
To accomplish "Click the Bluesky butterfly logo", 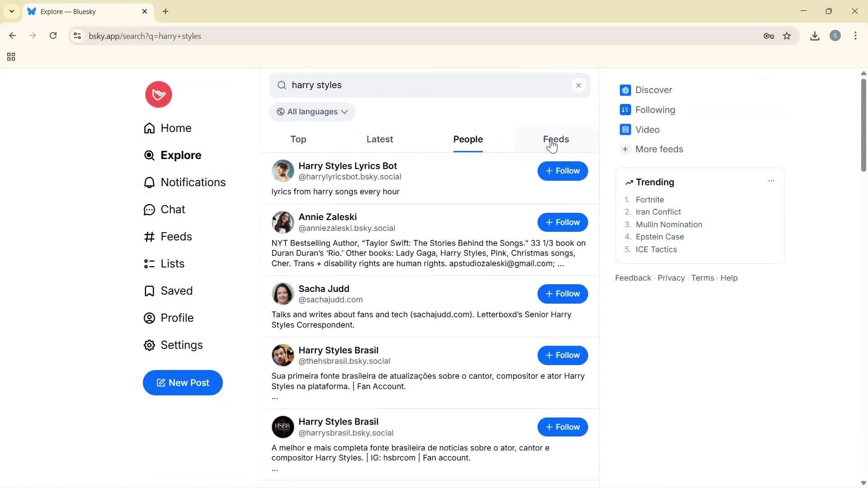I will click(158, 94).
